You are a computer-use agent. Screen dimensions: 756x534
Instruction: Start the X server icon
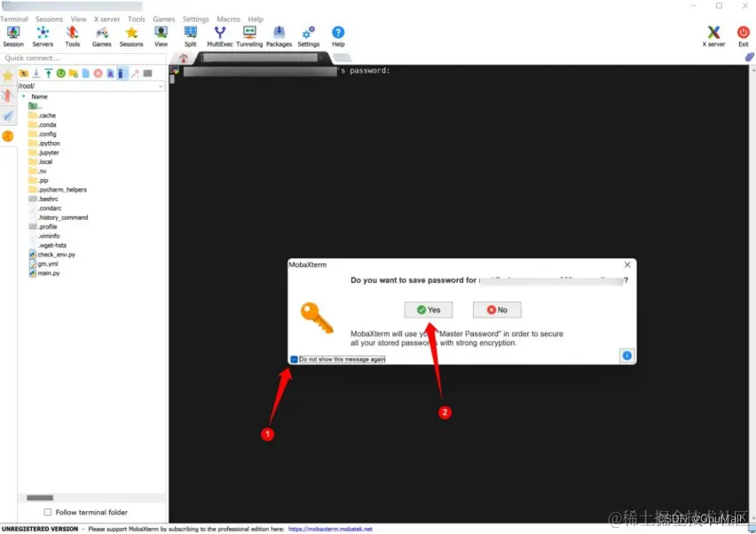tap(713, 36)
